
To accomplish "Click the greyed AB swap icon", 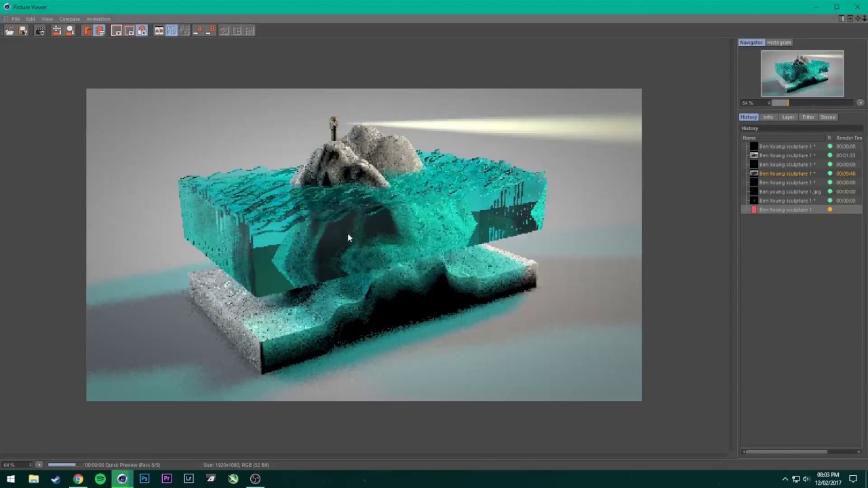I will pos(184,30).
